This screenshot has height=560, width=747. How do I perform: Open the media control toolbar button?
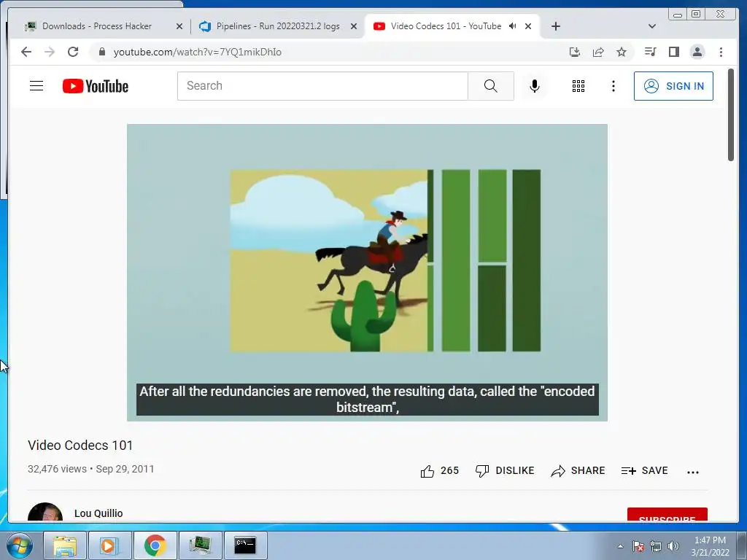(x=650, y=52)
